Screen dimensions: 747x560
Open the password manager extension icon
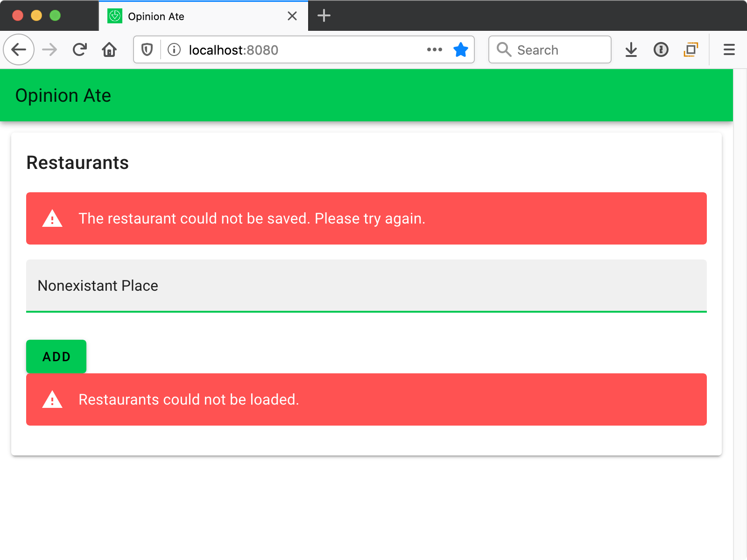pos(661,49)
